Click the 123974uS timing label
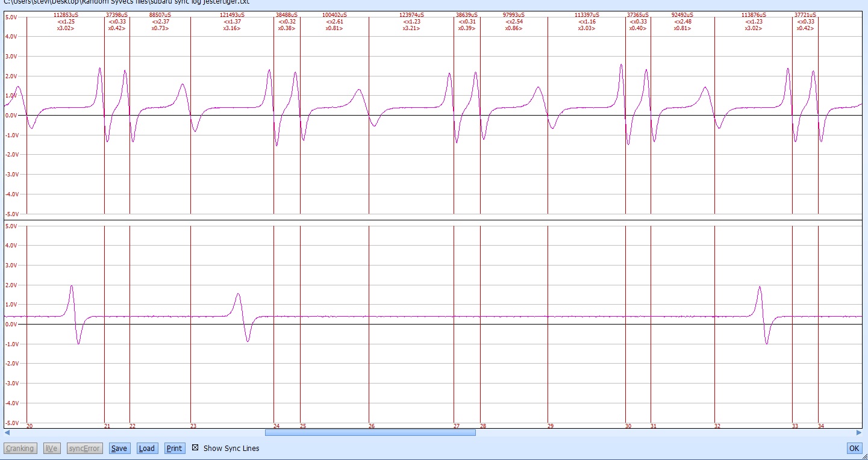This screenshot has width=868, height=460. coord(411,14)
